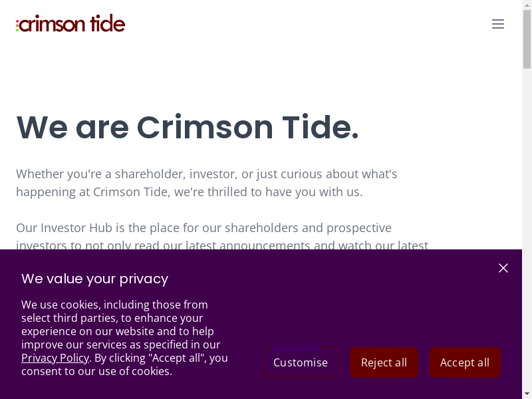The width and height of the screenshot is (532, 399).
Task: Click the paragraph starting "Whether you're a shareholder"
Action: point(206,183)
